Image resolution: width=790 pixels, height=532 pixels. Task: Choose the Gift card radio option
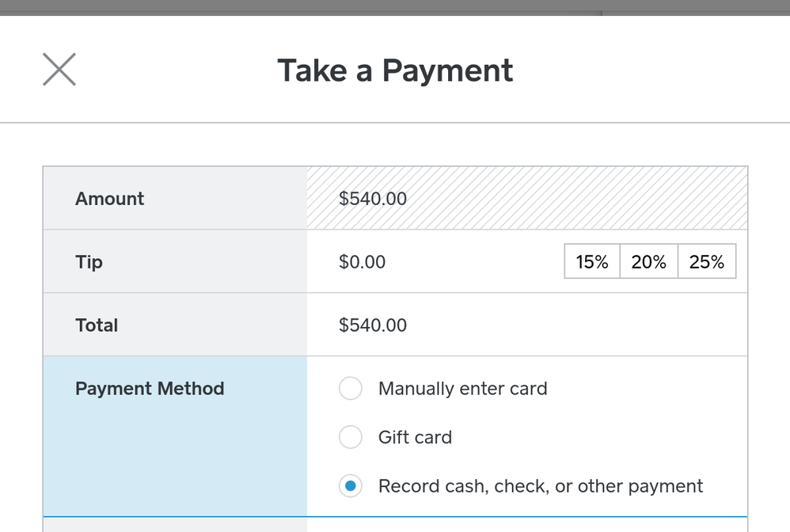pyautogui.click(x=350, y=437)
